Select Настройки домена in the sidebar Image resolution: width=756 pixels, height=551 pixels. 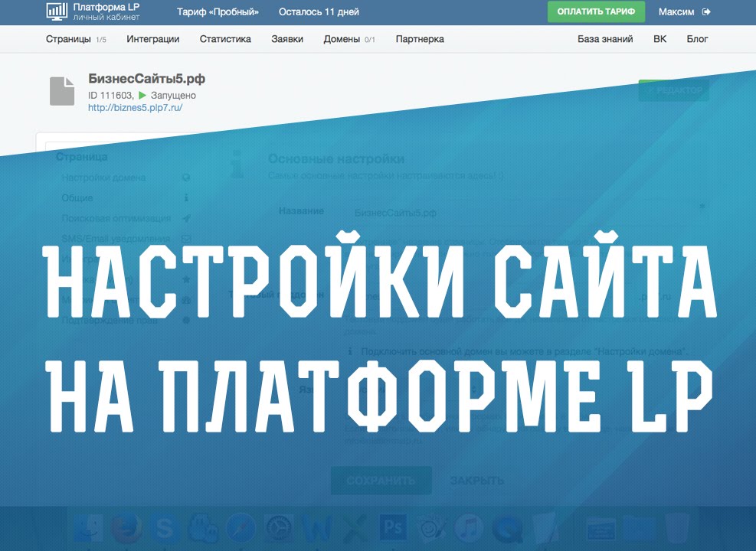103,178
